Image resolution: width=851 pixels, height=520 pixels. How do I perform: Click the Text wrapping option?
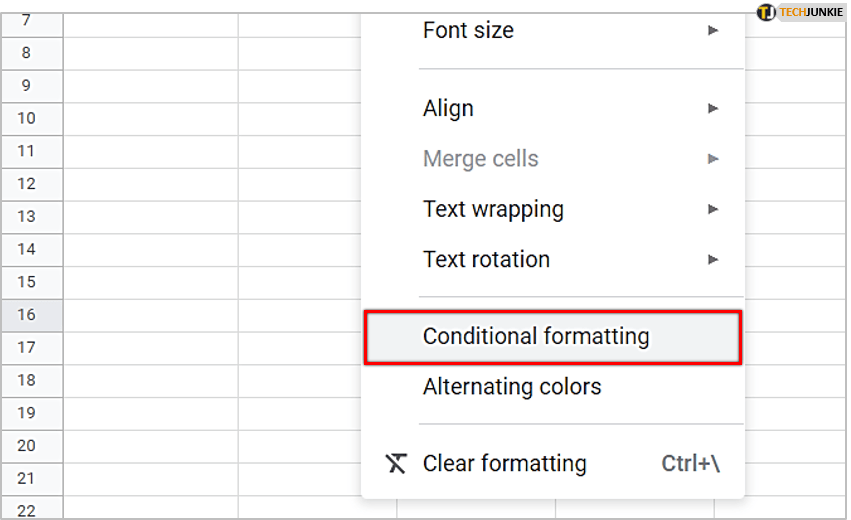click(x=493, y=209)
